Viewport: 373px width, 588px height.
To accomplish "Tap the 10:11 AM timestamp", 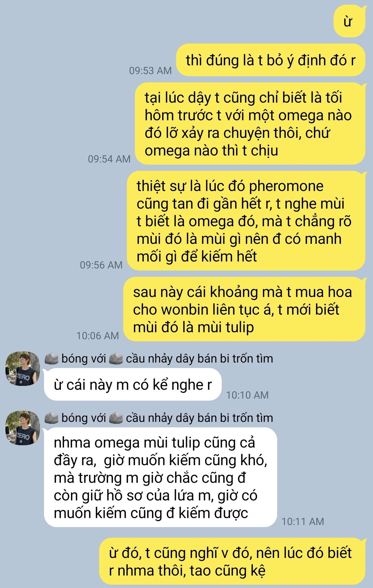I will point(303,522).
